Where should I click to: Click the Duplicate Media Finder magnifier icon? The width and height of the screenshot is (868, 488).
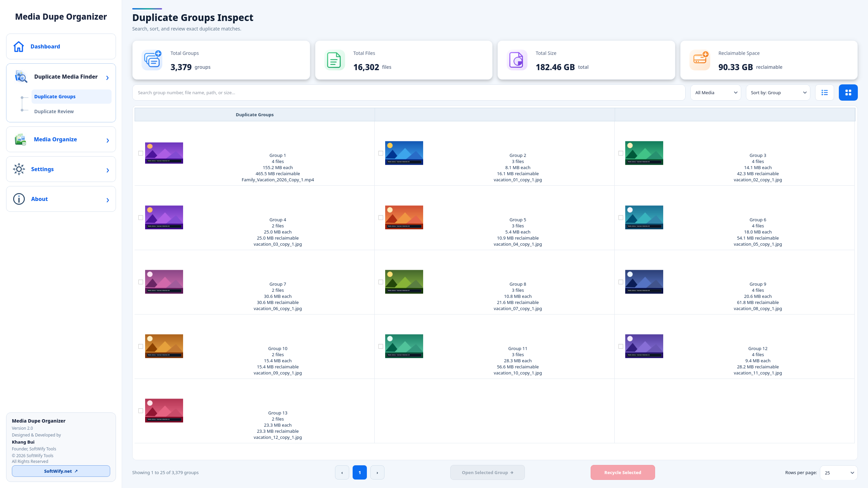[21, 77]
